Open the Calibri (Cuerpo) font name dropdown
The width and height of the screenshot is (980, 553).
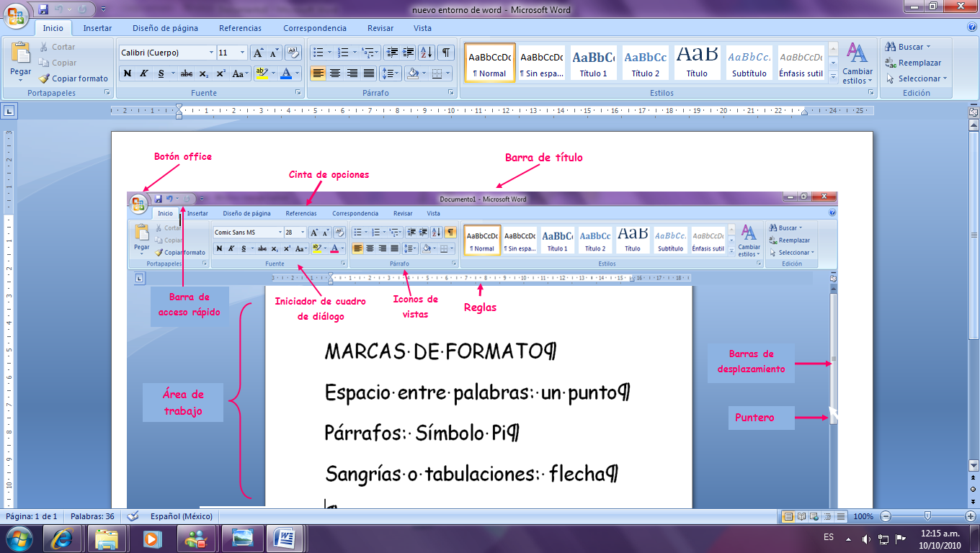point(211,53)
